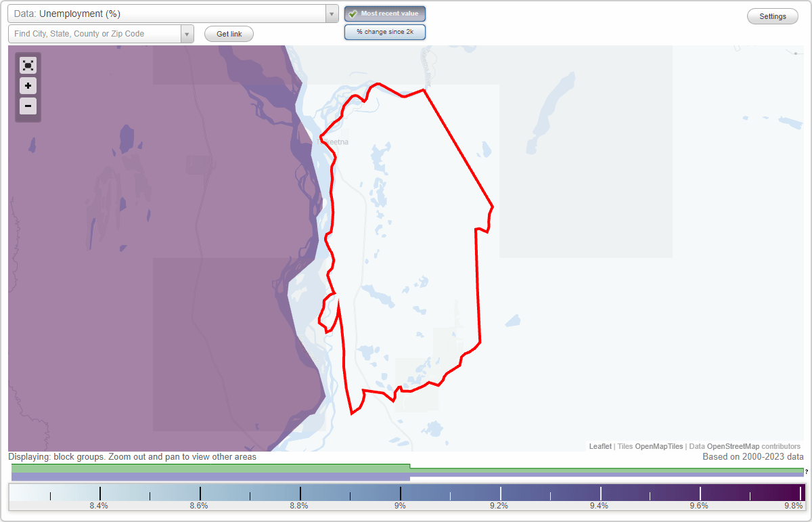Click 8.4% on the color legend
Screen dimensions: 812x522
pos(99,505)
